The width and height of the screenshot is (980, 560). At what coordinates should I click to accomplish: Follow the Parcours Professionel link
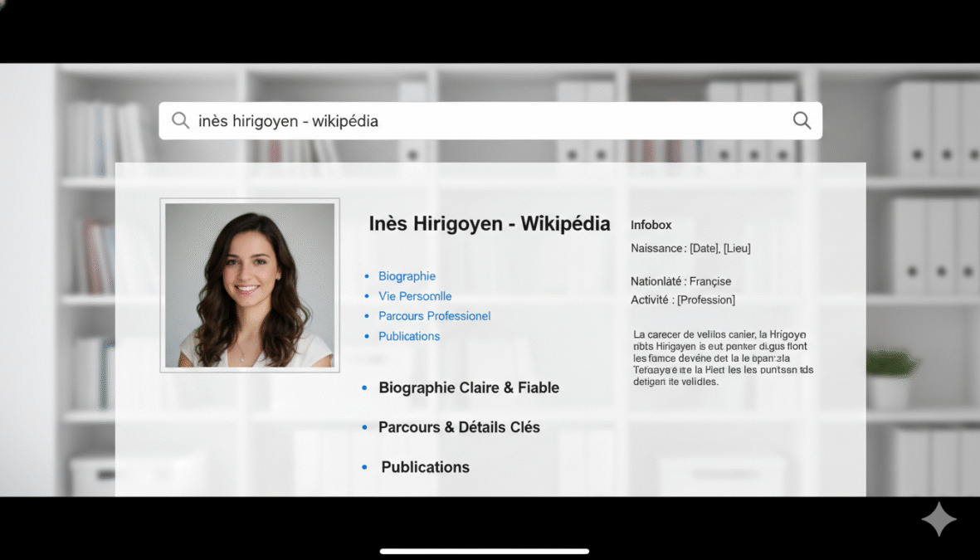pos(434,316)
